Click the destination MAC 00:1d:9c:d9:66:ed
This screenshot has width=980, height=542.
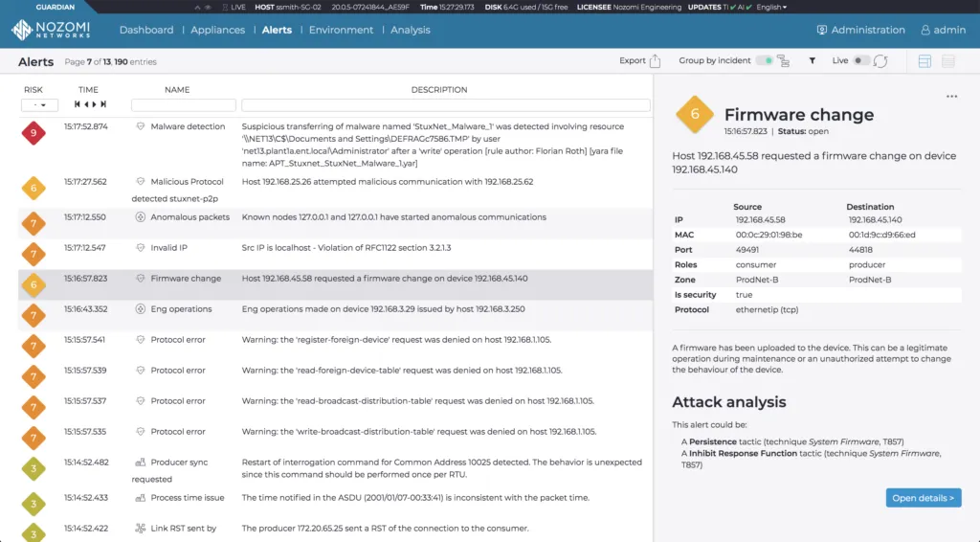(x=881, y=235)
